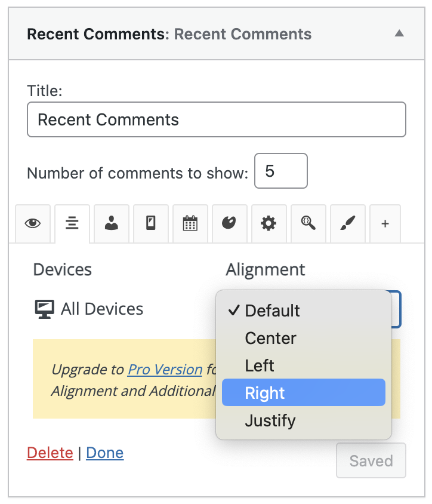Open the device restriction tab (phone icon)

150,223
